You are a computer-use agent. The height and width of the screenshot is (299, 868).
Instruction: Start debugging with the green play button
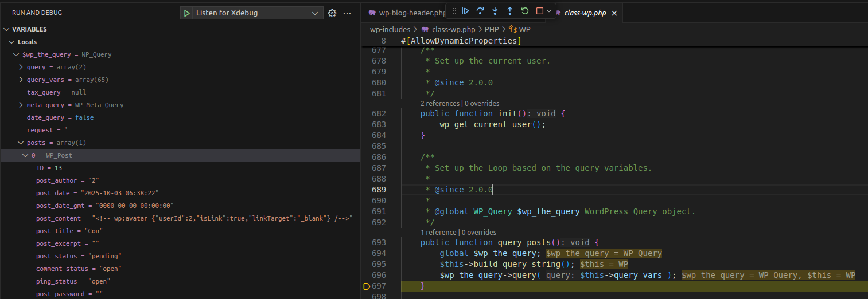[187, 13]
